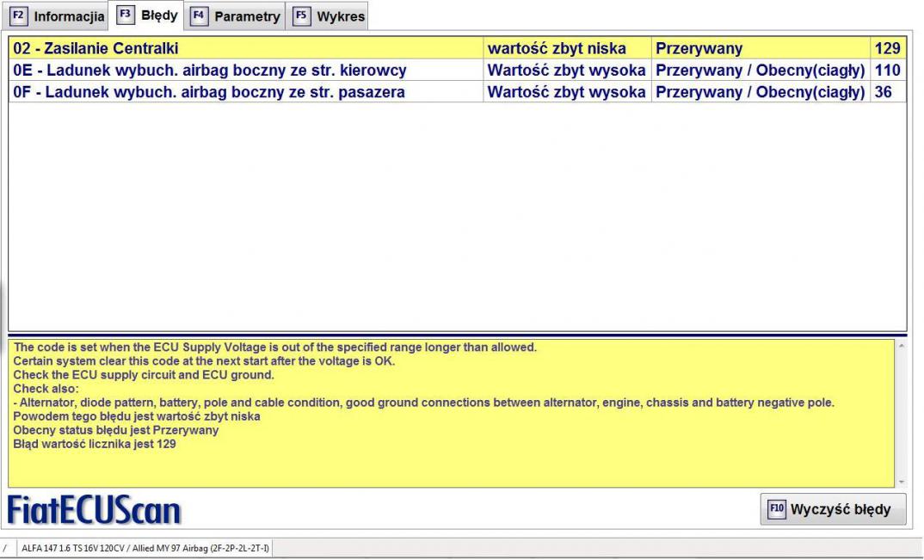
Task: Click status cell of 0F row
Action: [x=761, y=92]
